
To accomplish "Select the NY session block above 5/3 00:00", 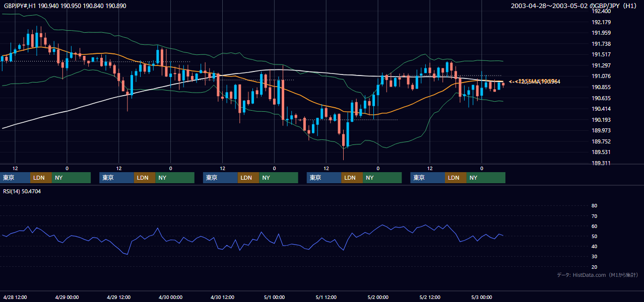I will coord(486,178).
